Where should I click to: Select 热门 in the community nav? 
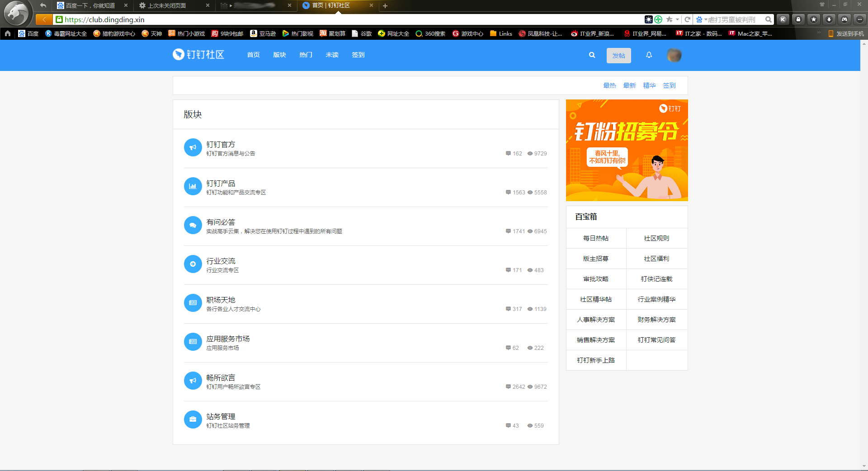pos(306,55)
